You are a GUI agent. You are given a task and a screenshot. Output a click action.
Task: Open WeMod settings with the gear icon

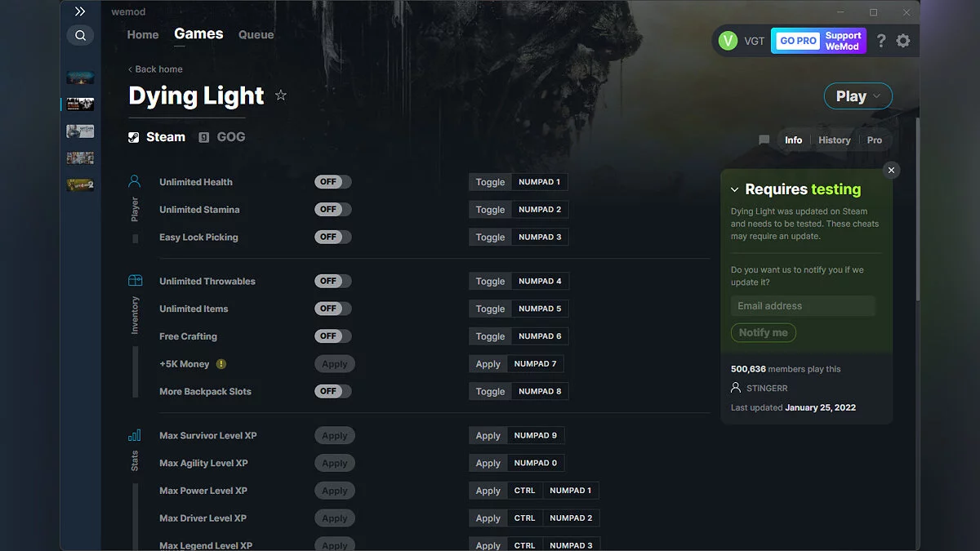tap(903, 40)
